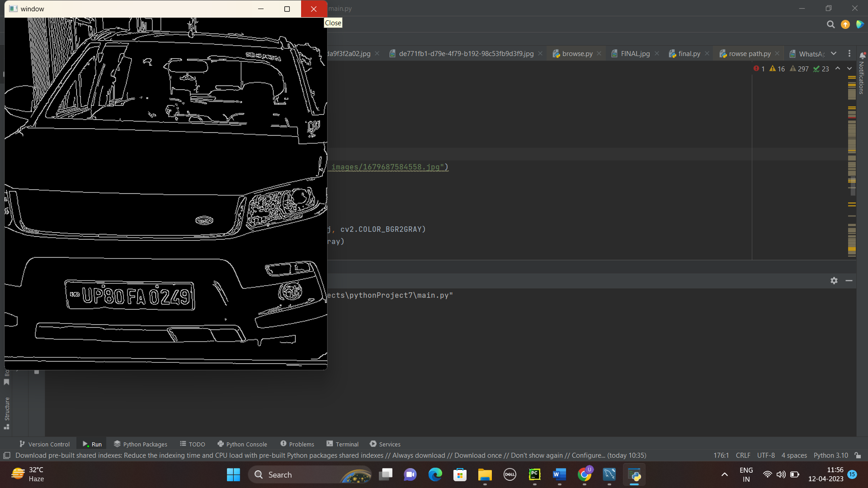Click the 4 spaces indent setting

(794, 455)
